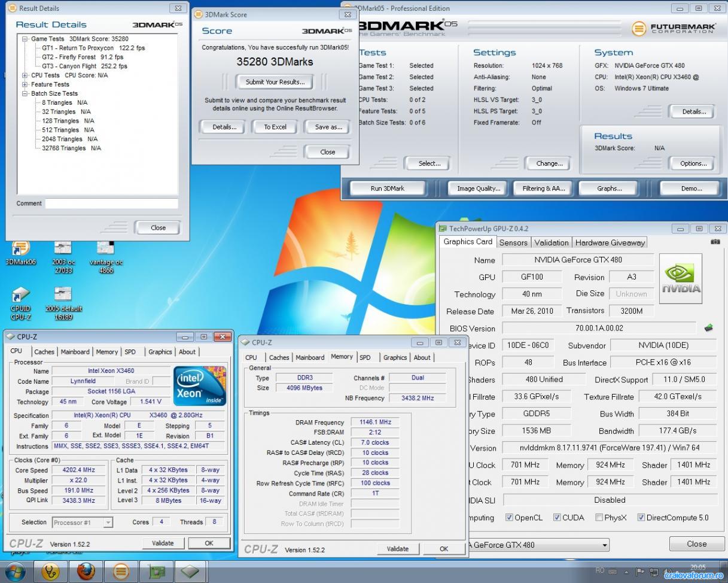Viewport: 728px width, 583px height.
Task: Select the 'GT3 - Canyon Flight' row
Action: point(84,66)
